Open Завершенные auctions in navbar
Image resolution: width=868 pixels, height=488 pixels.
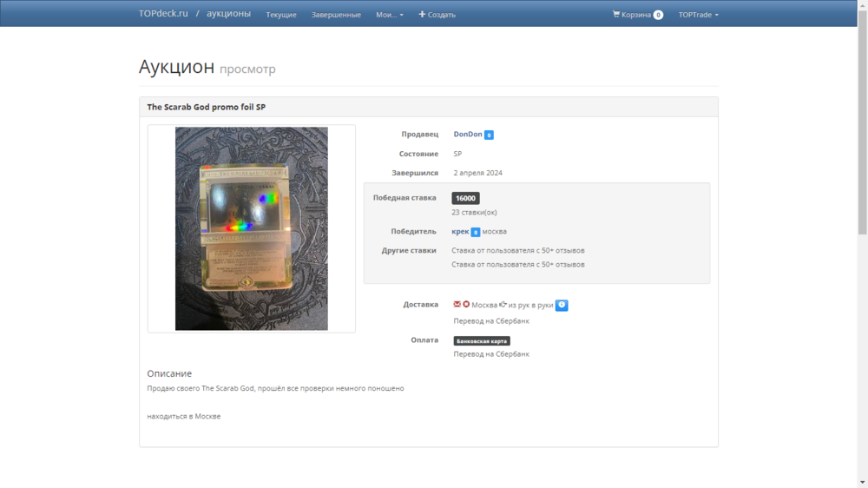tap(336, 15)
